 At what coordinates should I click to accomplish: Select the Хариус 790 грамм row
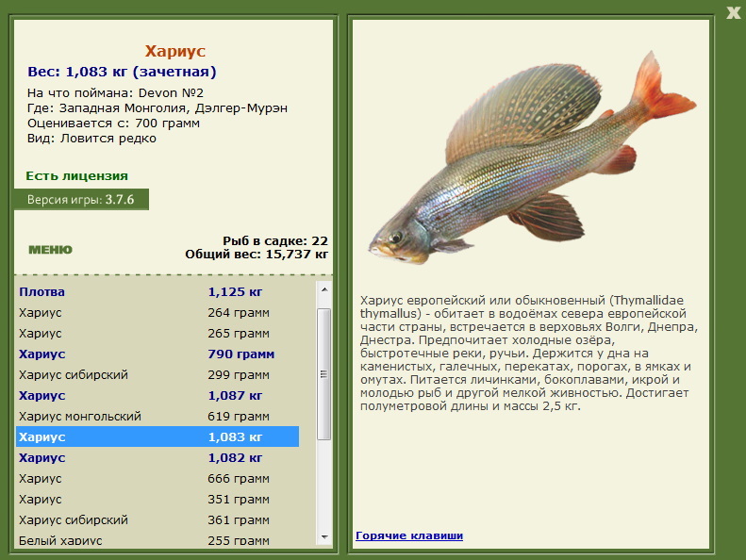157,354
